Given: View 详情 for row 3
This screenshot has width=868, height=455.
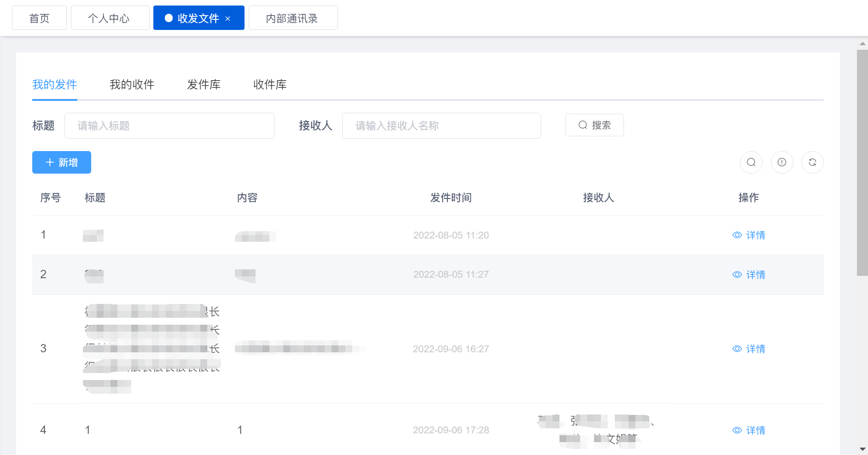Looking at the screenshot, I should pyautogui.click(x=749, y=349).
